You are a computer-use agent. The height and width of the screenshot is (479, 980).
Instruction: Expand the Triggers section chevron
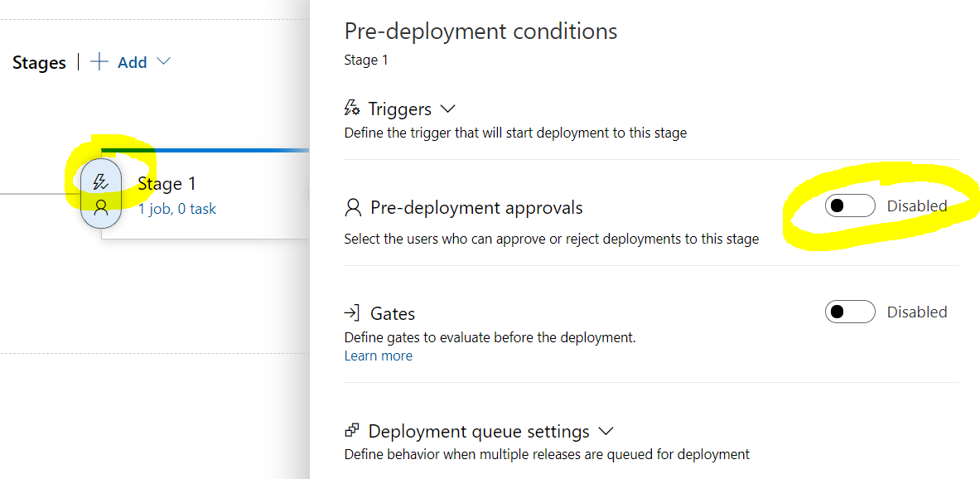447,108
